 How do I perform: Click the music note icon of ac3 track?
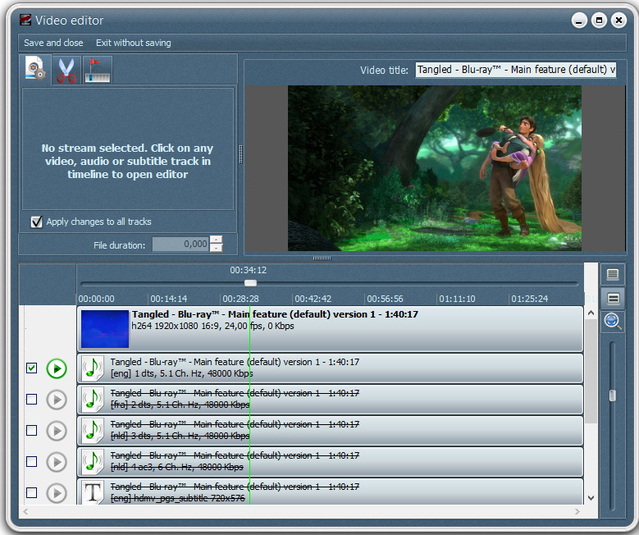(93, 462)
